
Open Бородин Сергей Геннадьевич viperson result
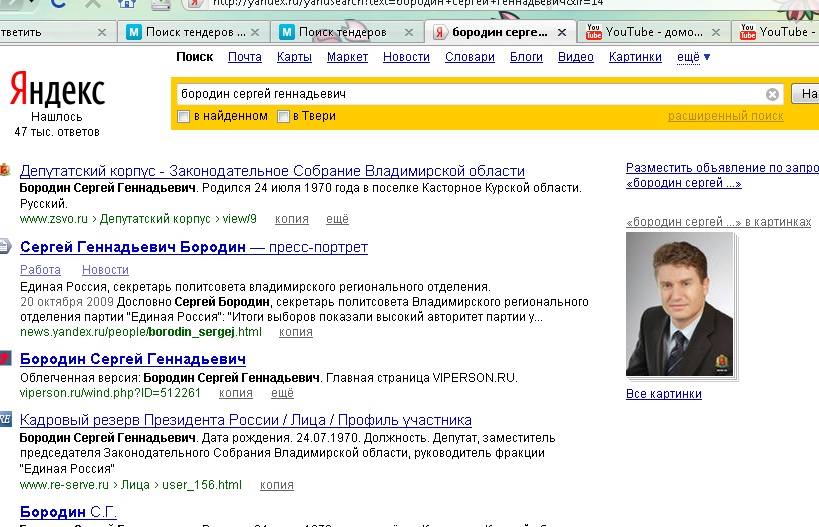[x=133, y=359]
